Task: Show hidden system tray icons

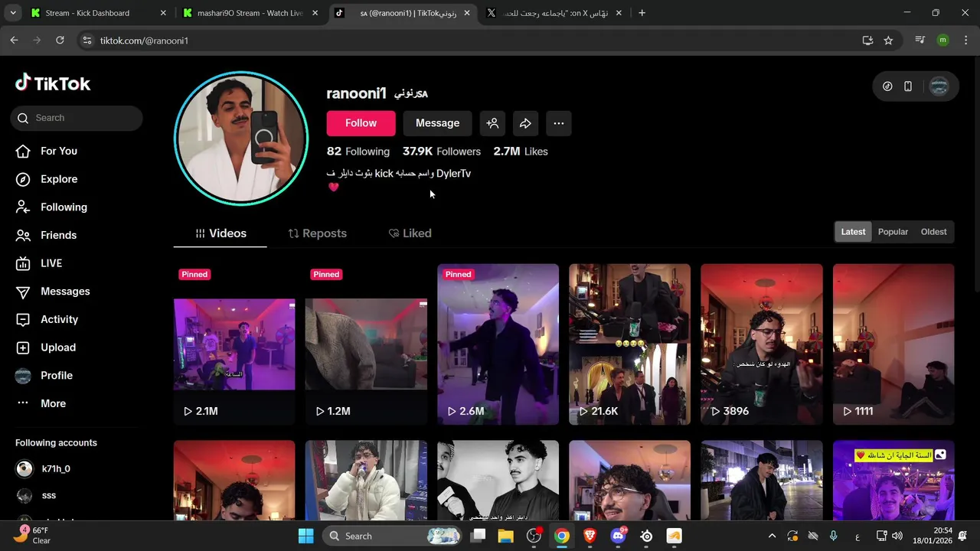Action: pos(772,536)
